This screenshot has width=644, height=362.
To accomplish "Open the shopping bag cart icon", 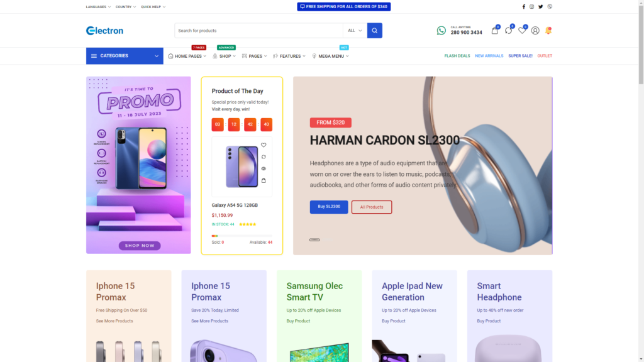I will click(494, 31).
